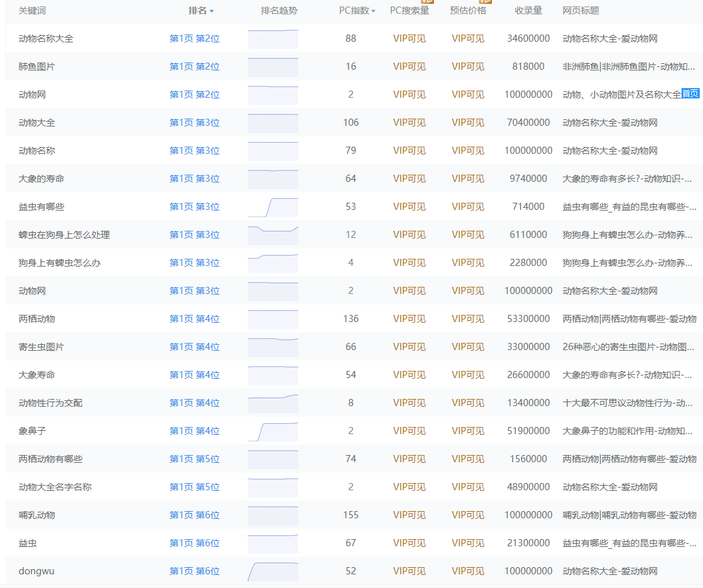The width and height of the screenshot is (703, 588).
Task: Click VIP可见 under 预估价格 for 两栖动物
Action: pos(468,319)
